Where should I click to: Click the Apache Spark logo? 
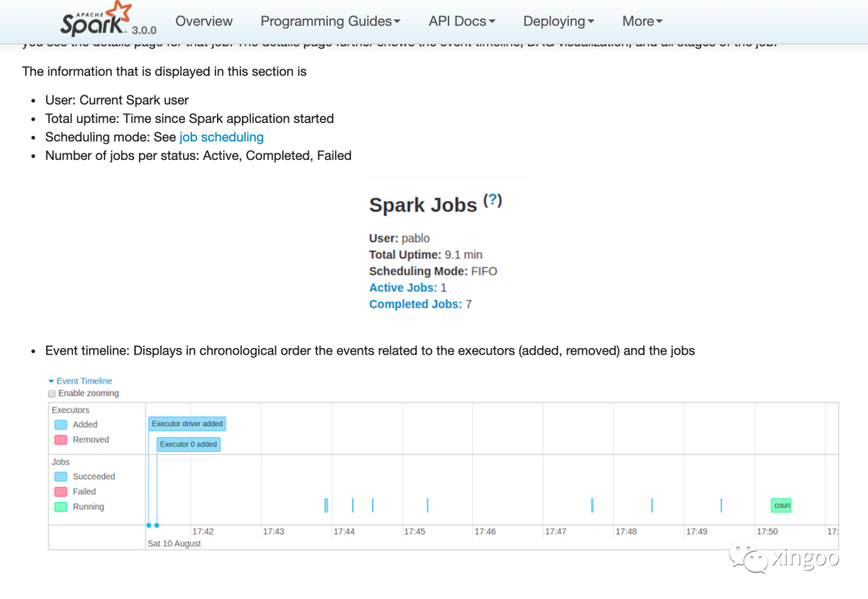[97, 20]
